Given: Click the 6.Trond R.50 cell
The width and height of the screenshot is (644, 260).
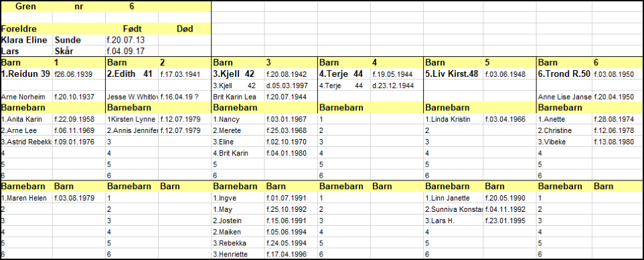Looking at the screenshot, I should coord(564,74).
